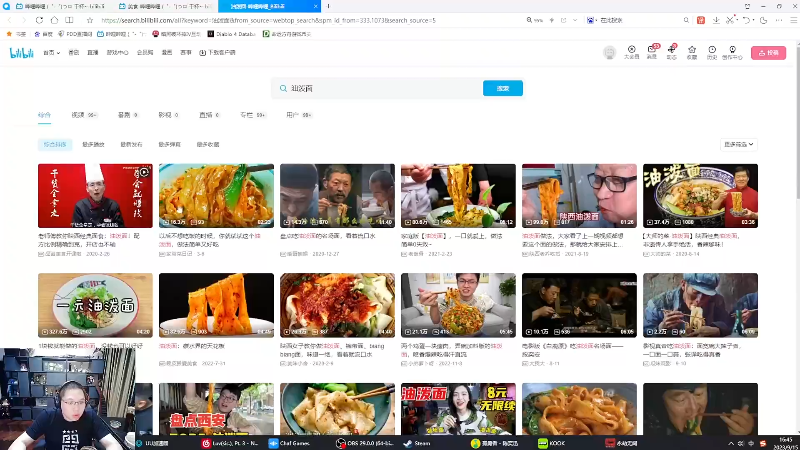This screenshot has height=450, width=800.
Task: Open the 会员购 link in bilibili nav
Action: (x=145, y=53)
